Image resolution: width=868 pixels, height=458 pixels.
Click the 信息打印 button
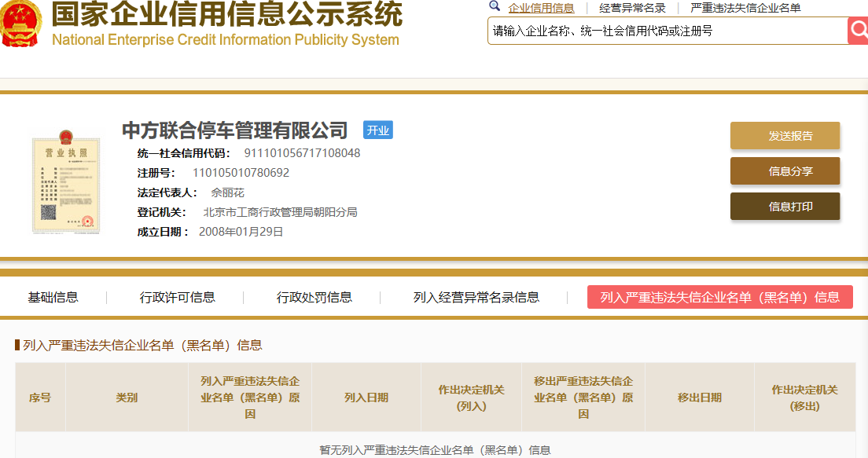pos(785,207)
